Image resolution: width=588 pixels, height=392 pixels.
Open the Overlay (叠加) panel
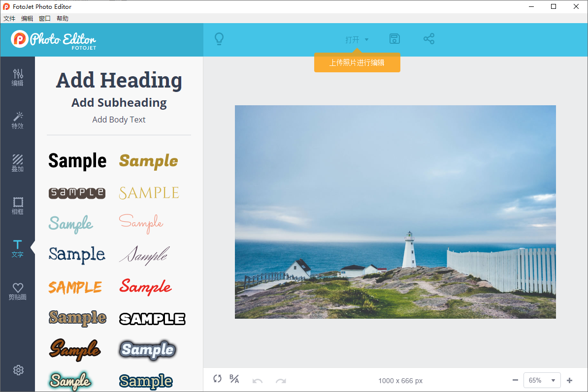point(18,163)
